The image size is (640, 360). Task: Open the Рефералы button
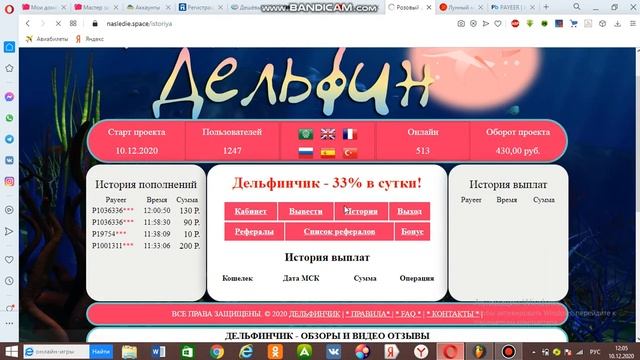coord(254,231)
